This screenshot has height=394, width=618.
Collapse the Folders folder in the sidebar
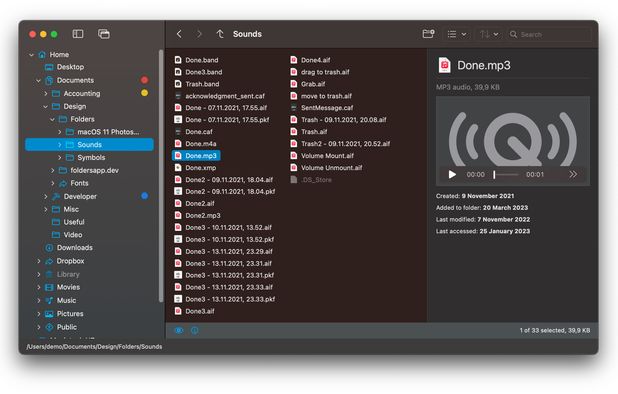click(x=52, y=119)
